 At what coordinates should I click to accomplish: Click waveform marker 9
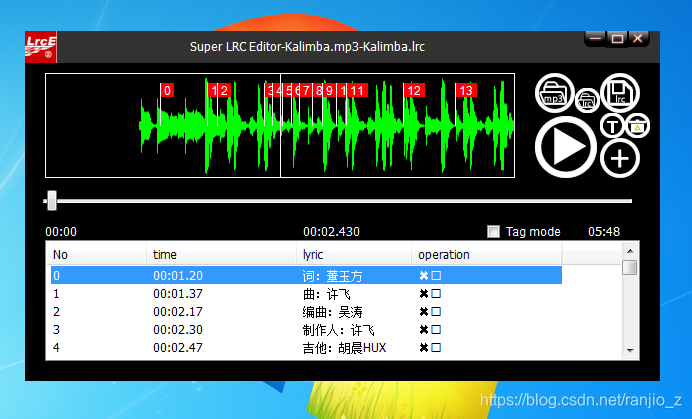point(329,90)
